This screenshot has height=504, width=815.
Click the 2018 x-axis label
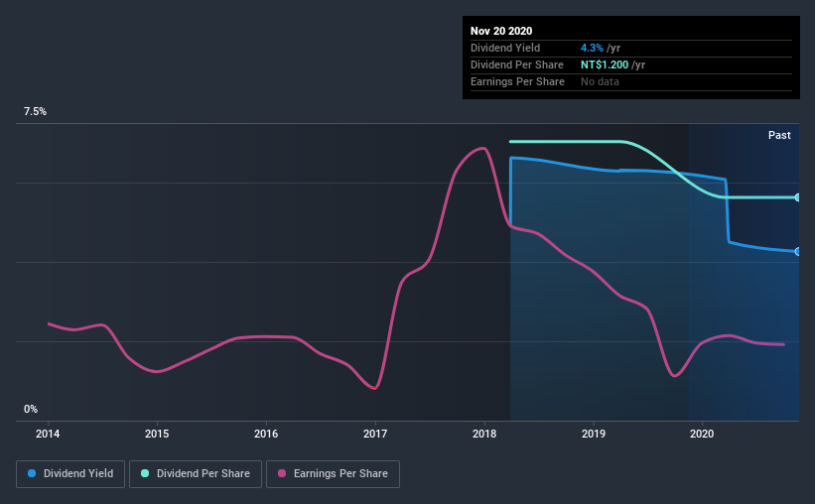point(484,434)
